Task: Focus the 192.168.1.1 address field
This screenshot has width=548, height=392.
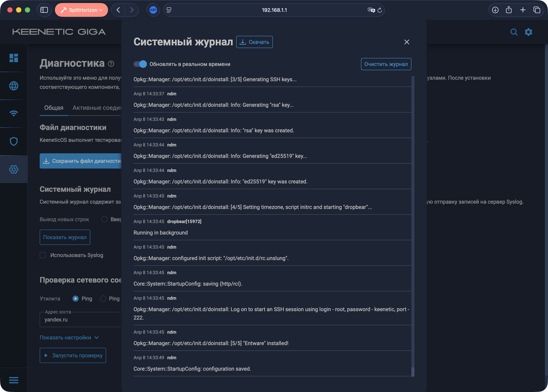Action: (x=274, y=10)
